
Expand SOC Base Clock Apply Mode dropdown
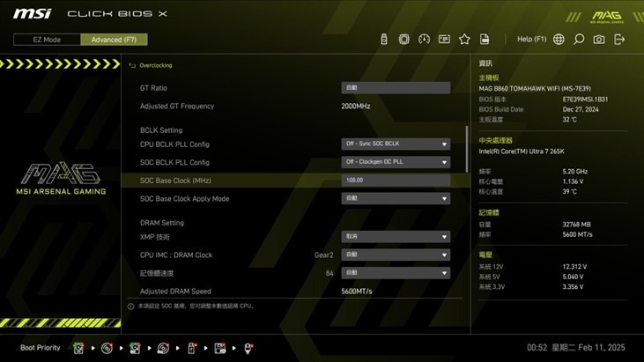(396, 199)
